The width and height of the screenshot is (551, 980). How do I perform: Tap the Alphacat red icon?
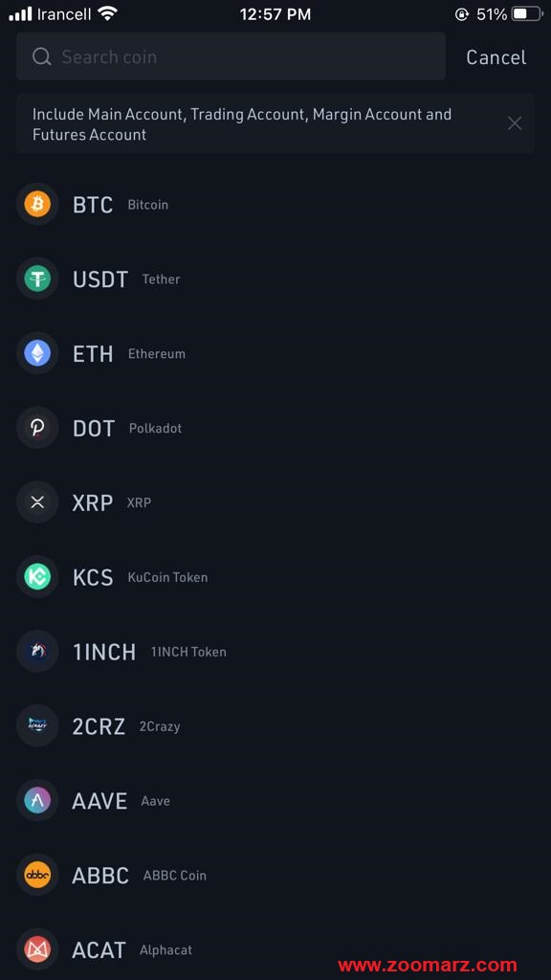pyautogui.click(x=37, y=949)
